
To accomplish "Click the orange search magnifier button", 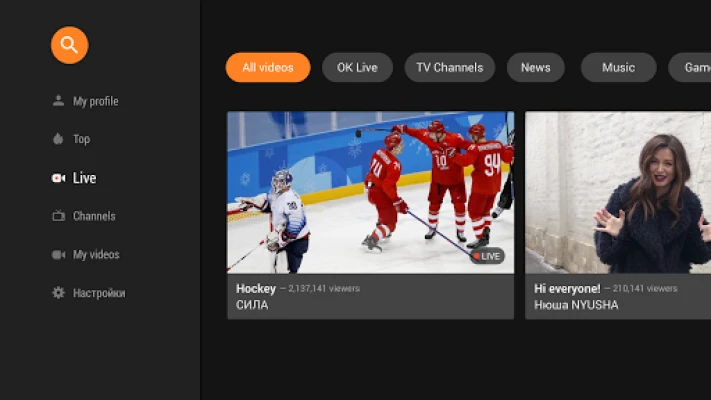I will point(70,45).
